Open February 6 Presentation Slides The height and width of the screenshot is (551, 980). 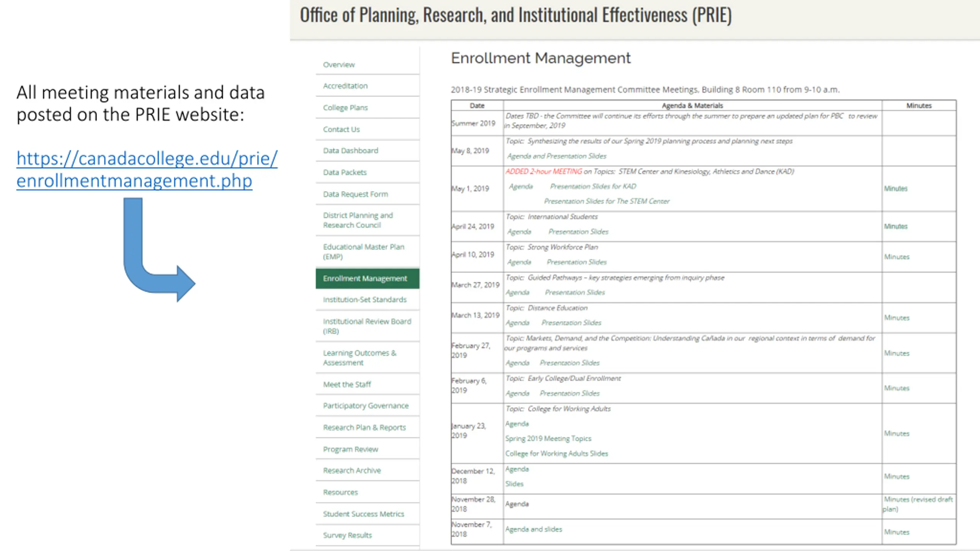click(x=570, y=393)
